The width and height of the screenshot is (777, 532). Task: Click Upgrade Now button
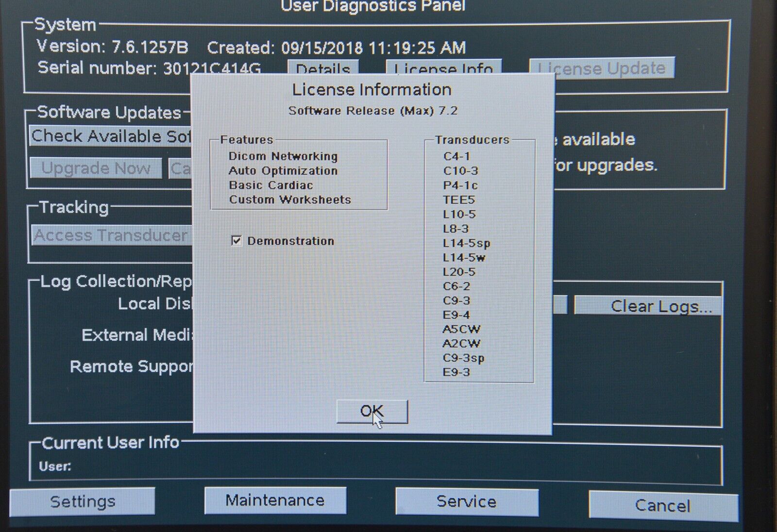click(x=96, y=168)
